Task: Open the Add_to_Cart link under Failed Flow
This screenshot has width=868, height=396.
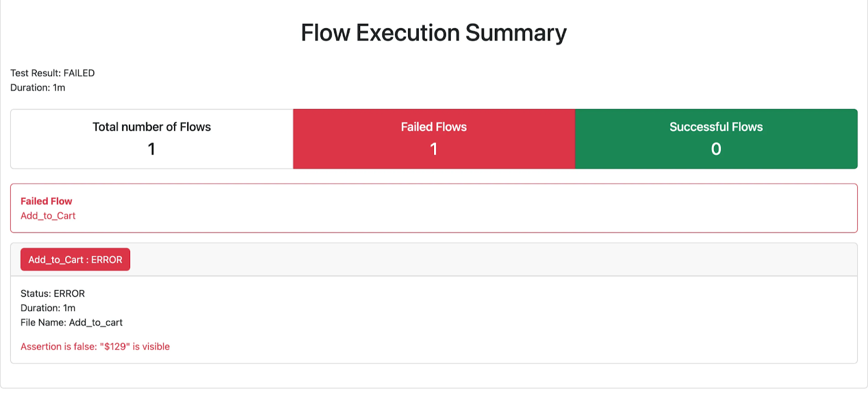Action: [48, 216]
